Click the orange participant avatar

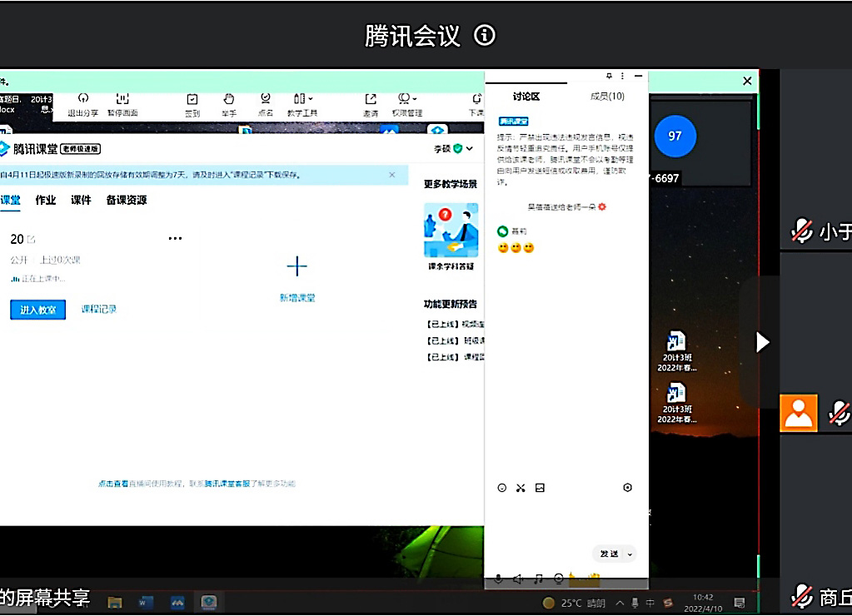798,414
